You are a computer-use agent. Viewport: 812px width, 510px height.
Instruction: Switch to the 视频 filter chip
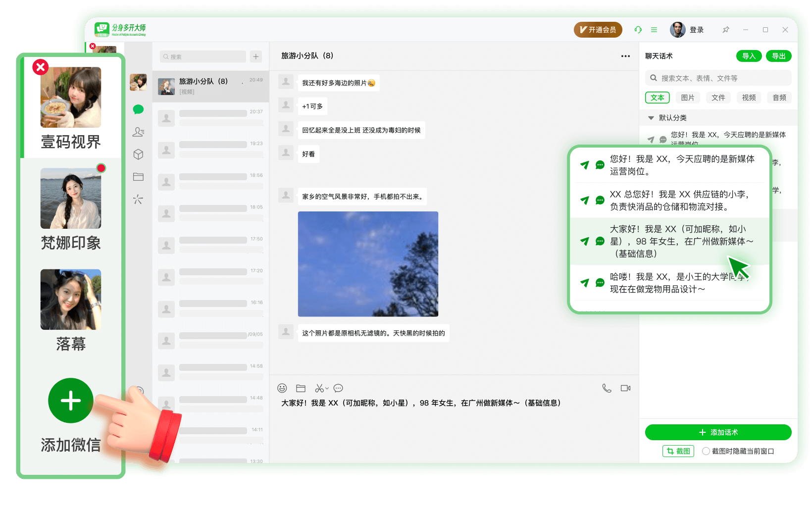[749, 98]
